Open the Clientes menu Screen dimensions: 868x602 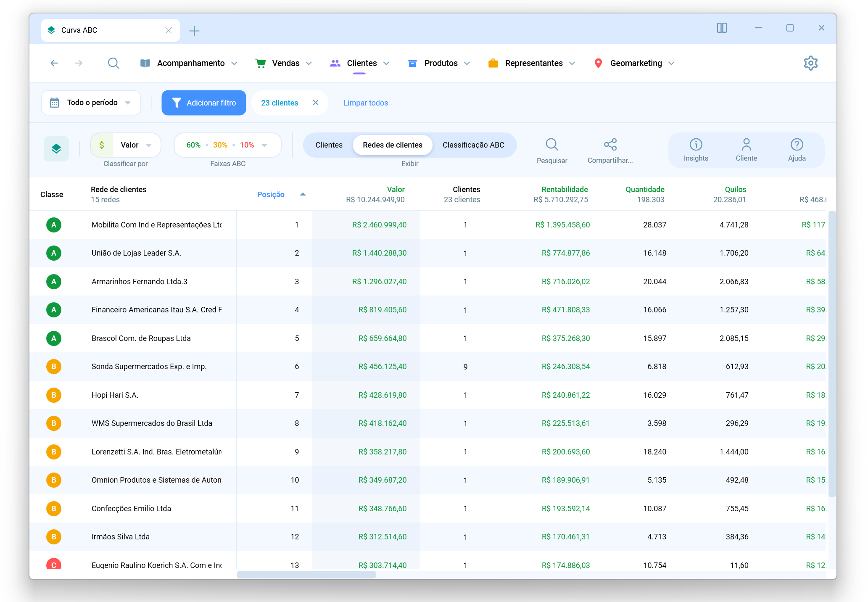coord(360,63)
